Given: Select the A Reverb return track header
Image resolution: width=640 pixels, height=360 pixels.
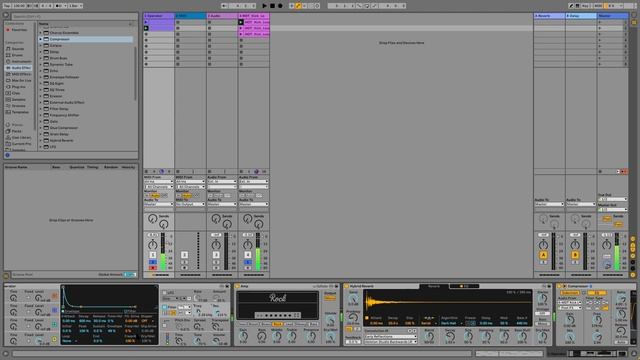Looking at the screenshot, I should (549, 16).
